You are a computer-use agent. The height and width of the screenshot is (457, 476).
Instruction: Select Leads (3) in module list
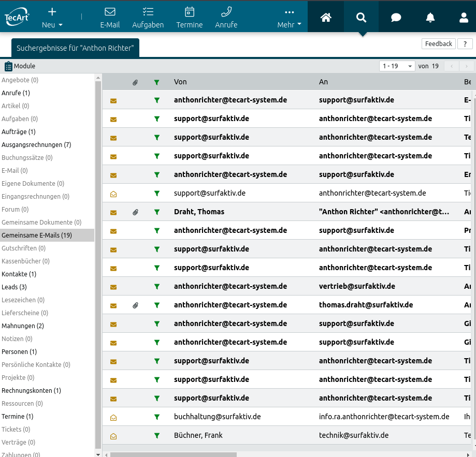(15, 287)
